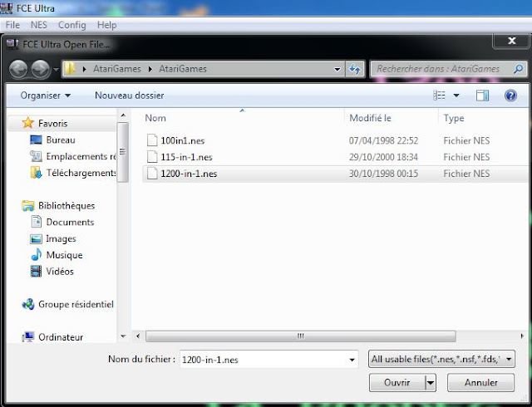532x407 pixels.
Task: Click the Téléchargements folder icon
Action: click(36, 173)
